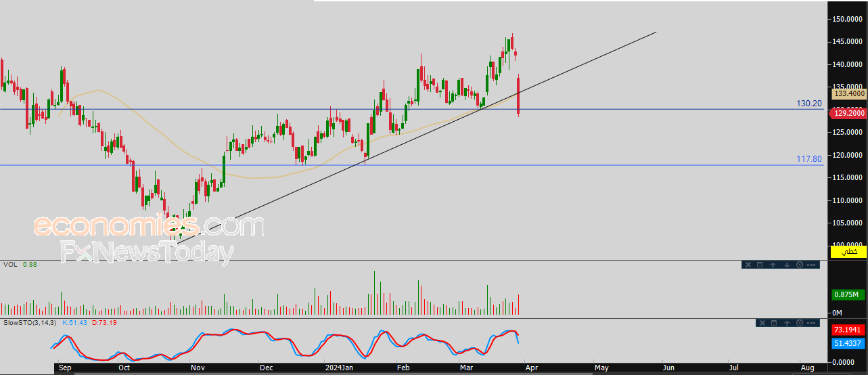Open SlowSTO settings gear
The height and width of the screenshot is (375, 868).
point(800,323)
